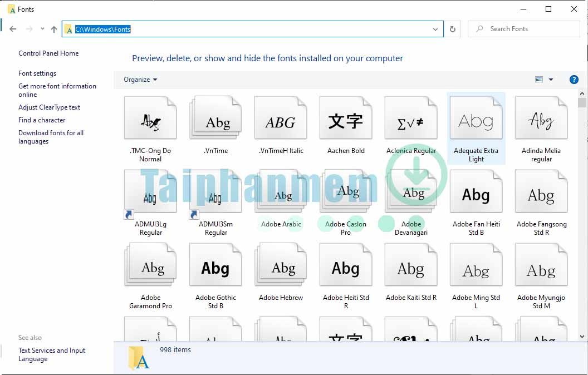
Task: Click the Back navigation arrow
Action: [x=13, y=29]
